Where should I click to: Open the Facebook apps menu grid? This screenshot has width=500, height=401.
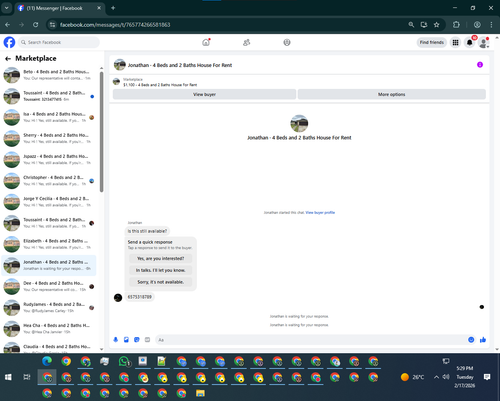(455, 42)
